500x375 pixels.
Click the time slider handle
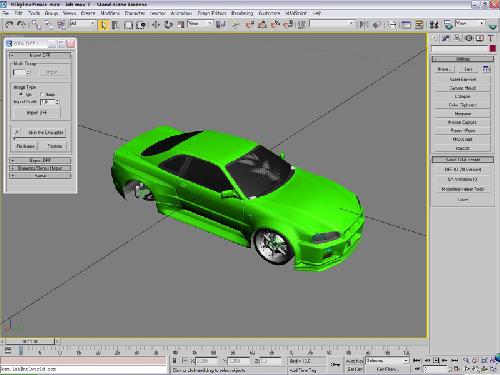(30, 341)
